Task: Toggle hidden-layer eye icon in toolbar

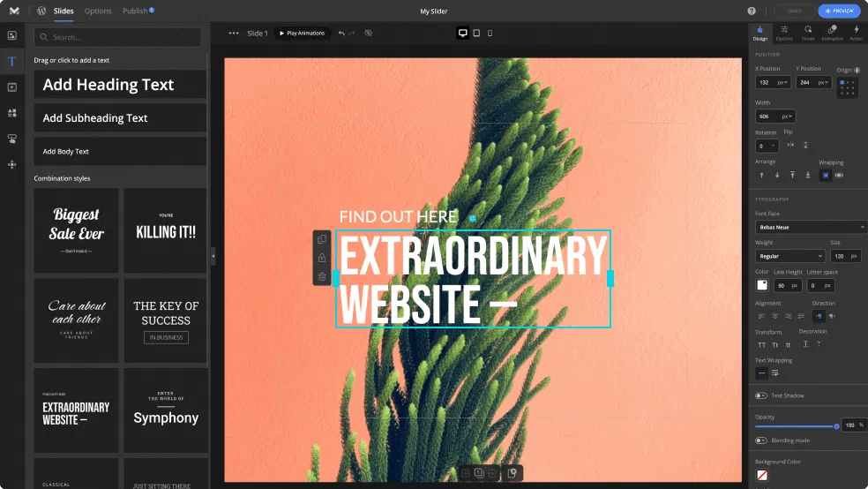Action: [368, 34]
